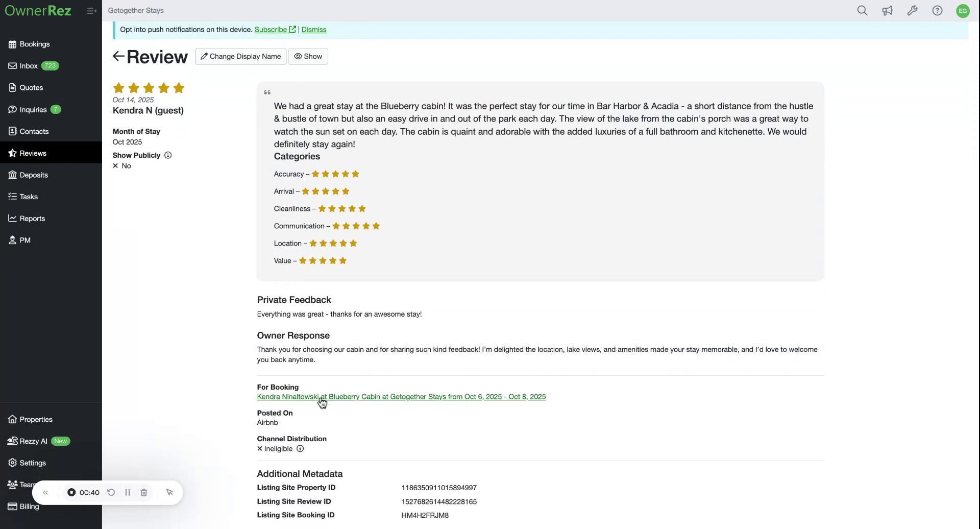Delete the recording with trash icon
980x529 pixels.
[144, 493]
